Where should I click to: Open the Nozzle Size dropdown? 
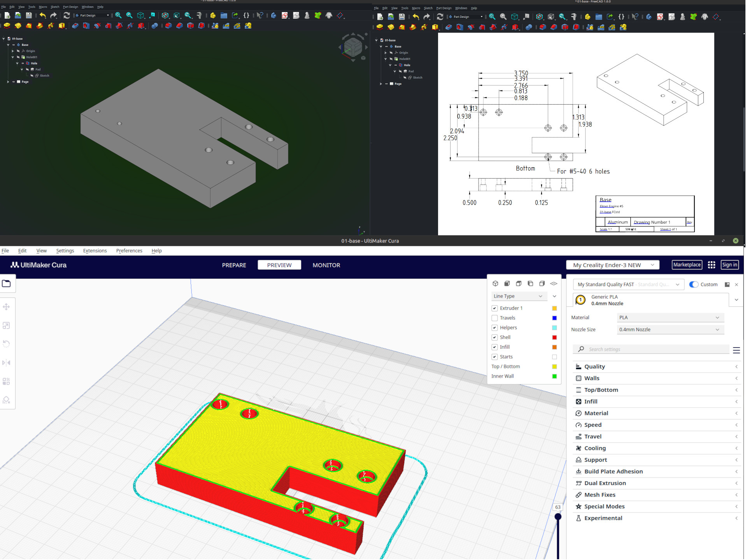(x=670, y=330)
